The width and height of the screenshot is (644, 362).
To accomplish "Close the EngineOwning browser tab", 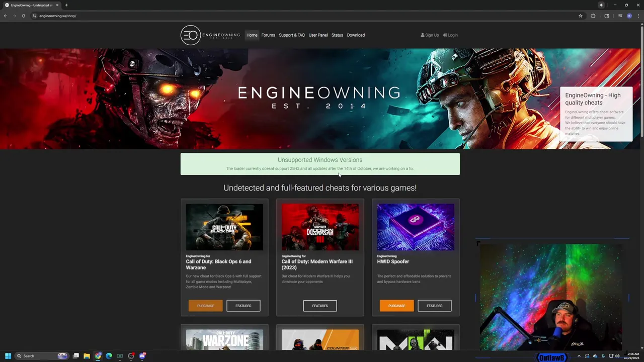I will (x=57, y=5).
